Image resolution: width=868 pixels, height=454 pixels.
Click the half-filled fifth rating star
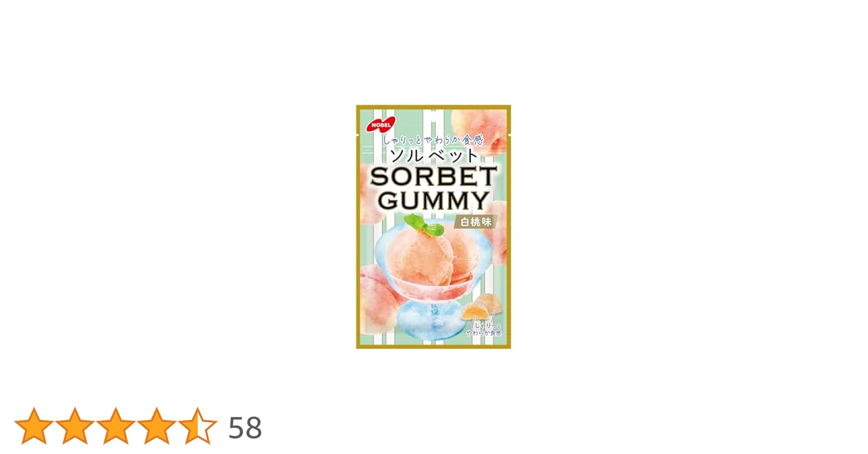pyautogui.click(x=198, y=426)
